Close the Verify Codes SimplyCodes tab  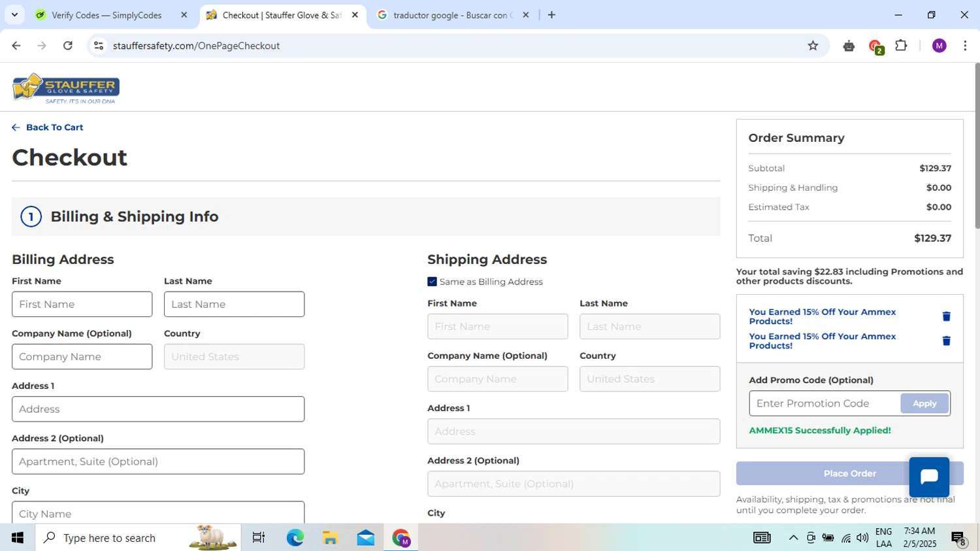[x=184, y=14]
